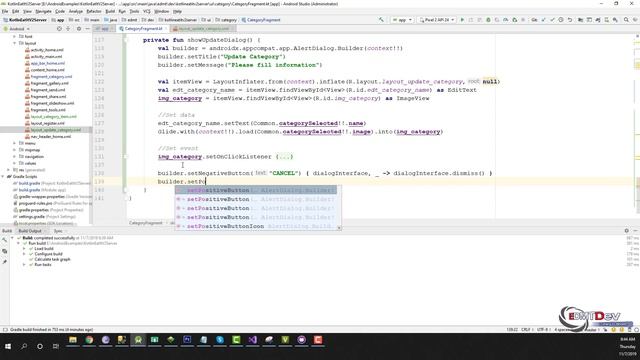Image resolution: width=640 pixels, height=360 pixels.
Task: Click the KotlinEatItV2Server breadcrumb
Action: (25, 20)
